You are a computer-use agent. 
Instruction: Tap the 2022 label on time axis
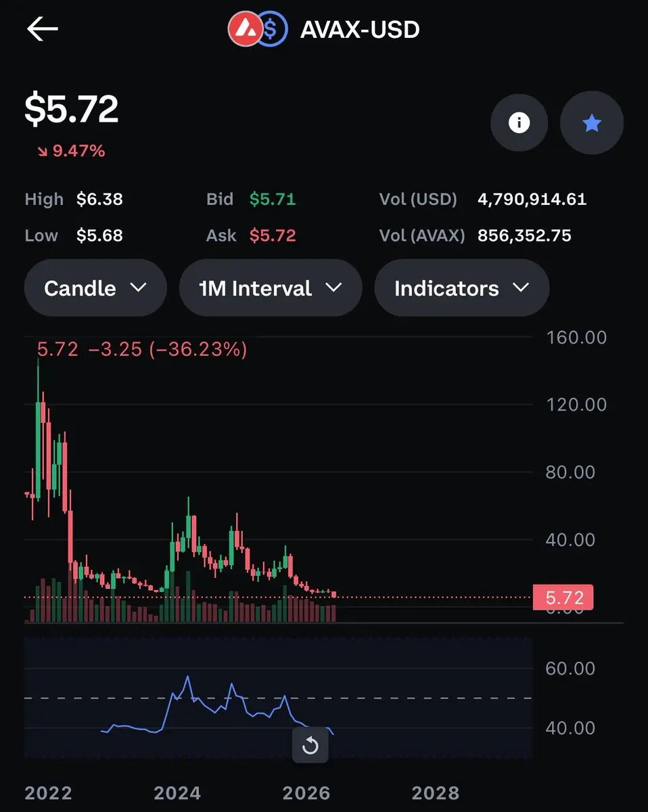tap(47, 792)
